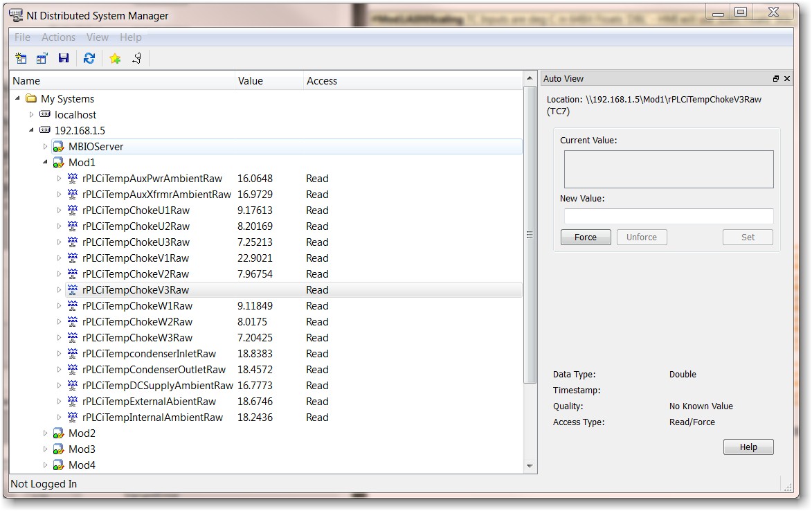The image size is (812, 511).
Task: Expand the localhost tree node
Action: [32, 114]
